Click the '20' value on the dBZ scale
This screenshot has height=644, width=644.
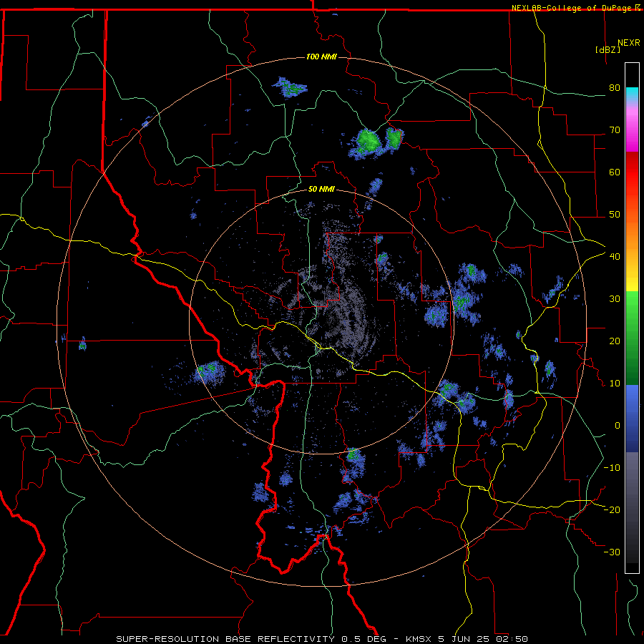[x=615, y=341]
